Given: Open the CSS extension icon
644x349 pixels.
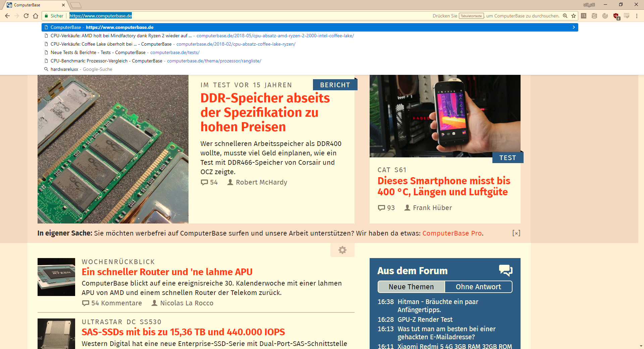Looking at the screenshot, I should click(627, 16).
